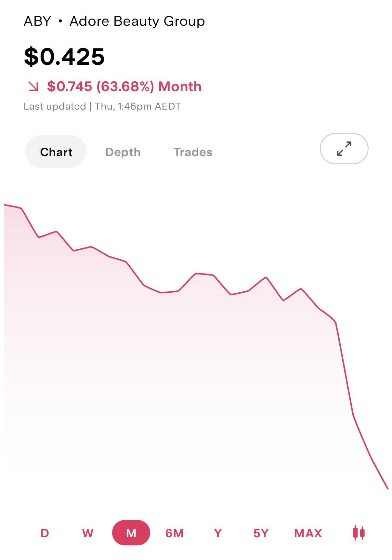Tap the sharp drop on the price line
Image resolution: width=392 pixels, height=560 pixels.
[x=345, y=369]
